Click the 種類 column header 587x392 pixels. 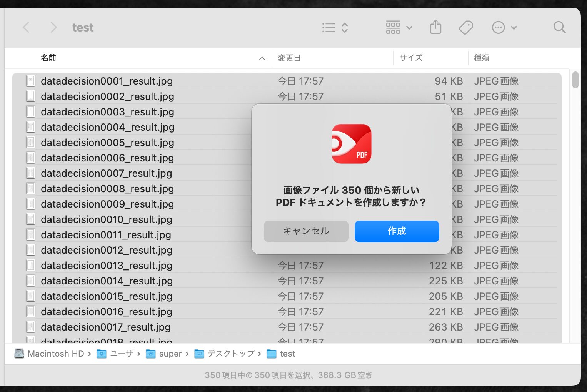tap(481, 58)
